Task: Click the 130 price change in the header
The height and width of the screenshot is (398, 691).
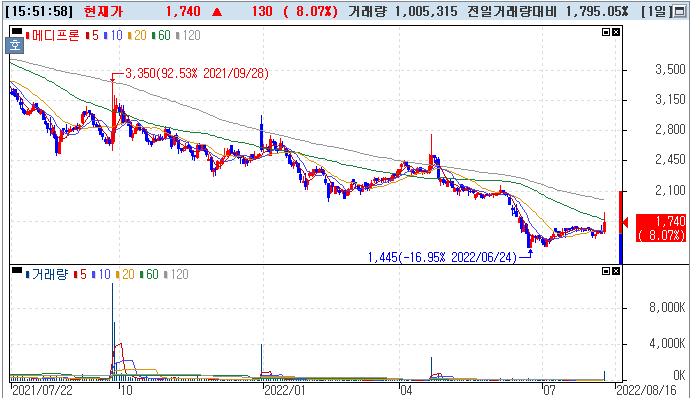Action: point(262,11)
